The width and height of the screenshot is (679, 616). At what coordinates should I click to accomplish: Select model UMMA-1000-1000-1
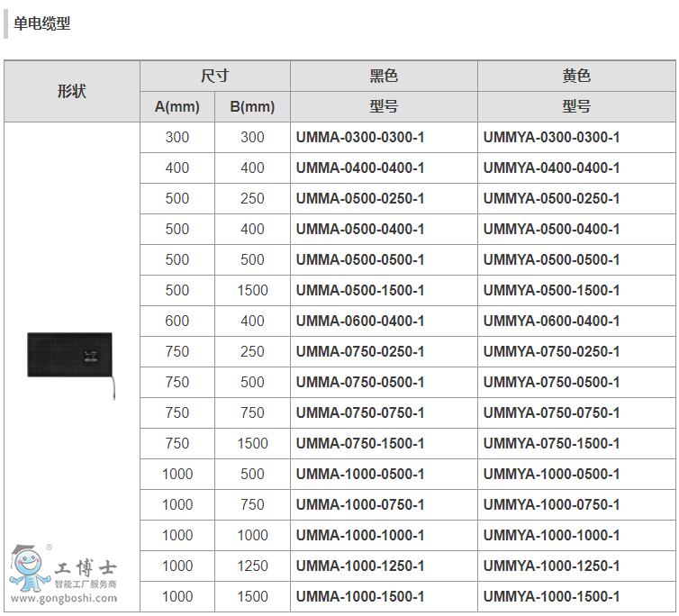[359, 535]
